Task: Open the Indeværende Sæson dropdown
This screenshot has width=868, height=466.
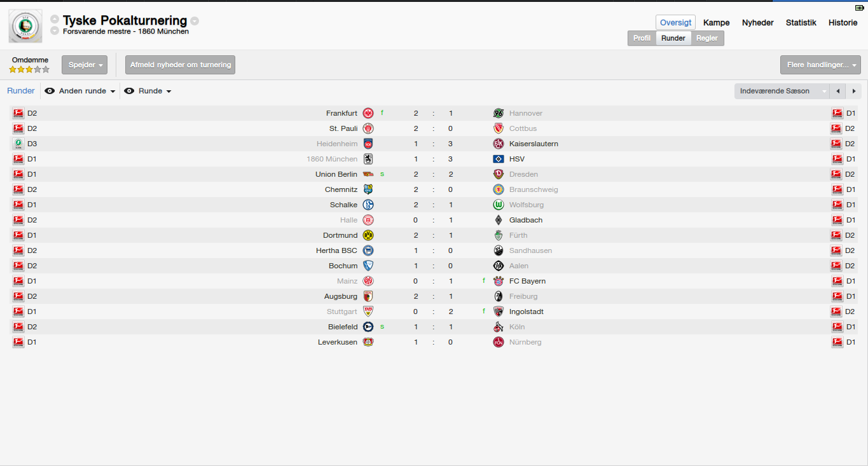Action: (782, 91)
